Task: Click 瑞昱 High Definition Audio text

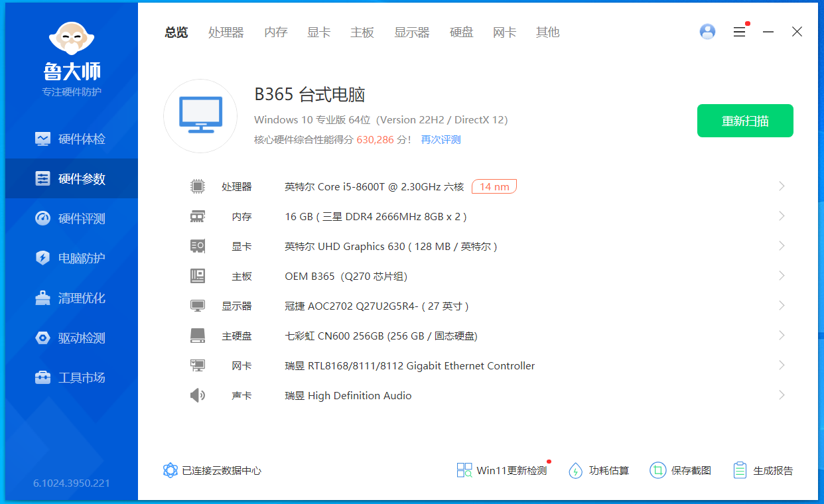Action: tap(348, 396)
